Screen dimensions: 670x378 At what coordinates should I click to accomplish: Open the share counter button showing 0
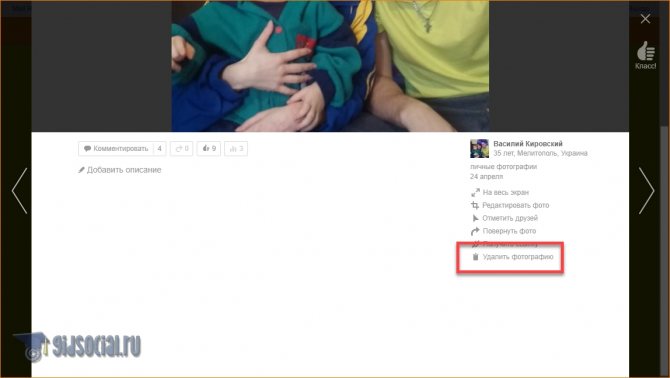tap(182, 149)
